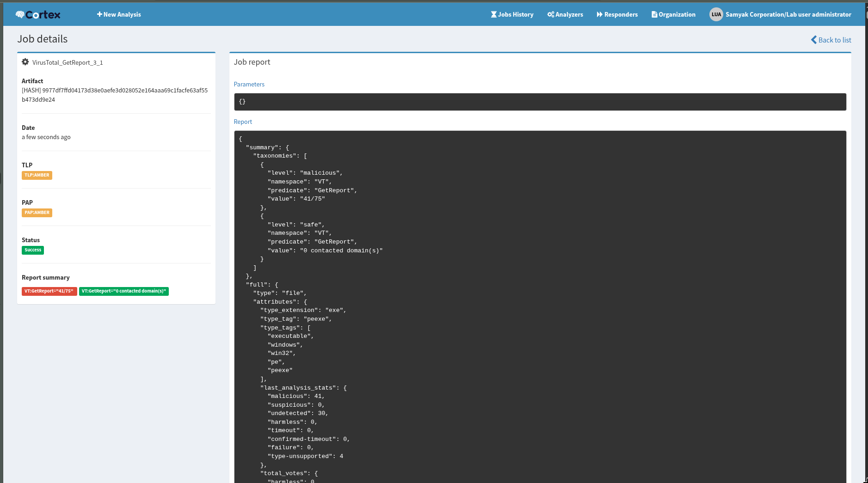The height and width of the screenshot is (483, 868).
Task: Click the "taxonomies" key line
Action: pyautogui.click(x=280, y=156)
